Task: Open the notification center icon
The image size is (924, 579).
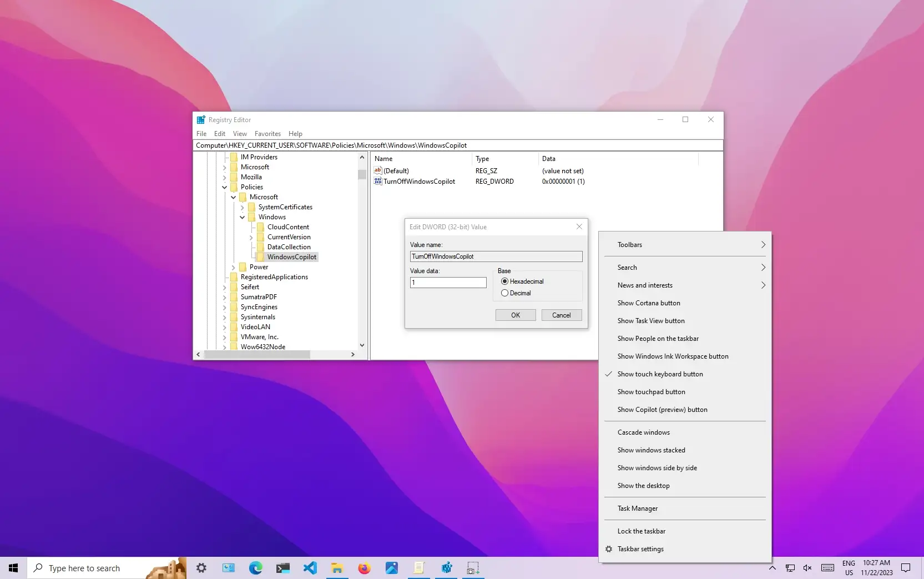Action: click(906, 568)
